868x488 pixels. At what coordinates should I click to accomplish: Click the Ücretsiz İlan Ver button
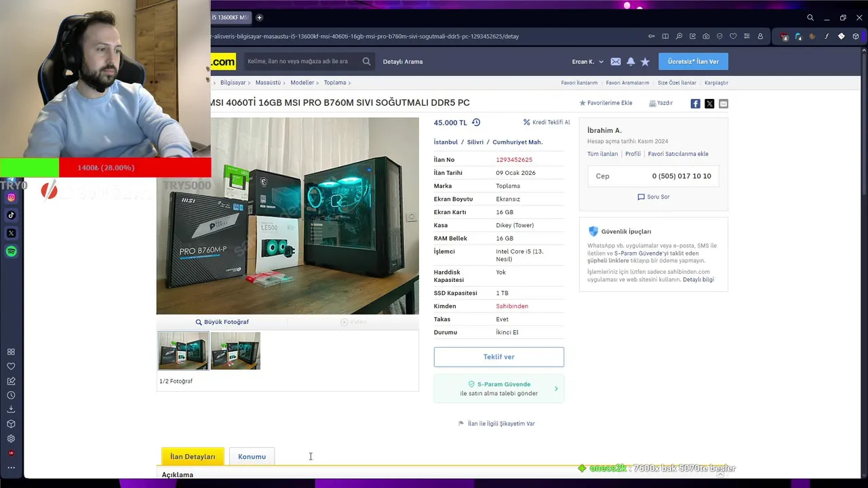click(693, 62)
